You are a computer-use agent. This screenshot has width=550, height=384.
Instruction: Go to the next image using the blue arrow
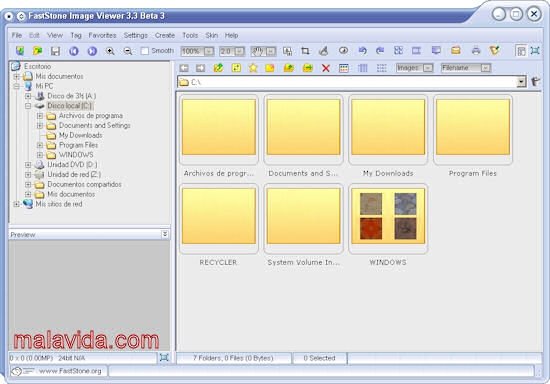tap(92, 51)
